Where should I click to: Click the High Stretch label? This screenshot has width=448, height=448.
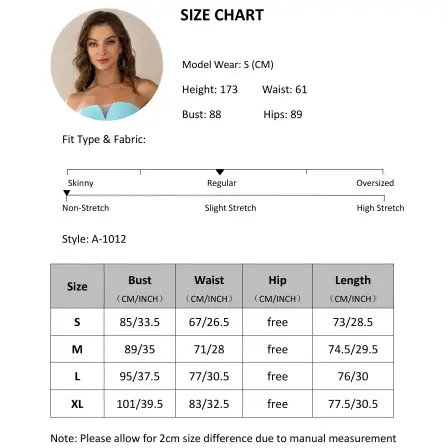pos(380,208)
